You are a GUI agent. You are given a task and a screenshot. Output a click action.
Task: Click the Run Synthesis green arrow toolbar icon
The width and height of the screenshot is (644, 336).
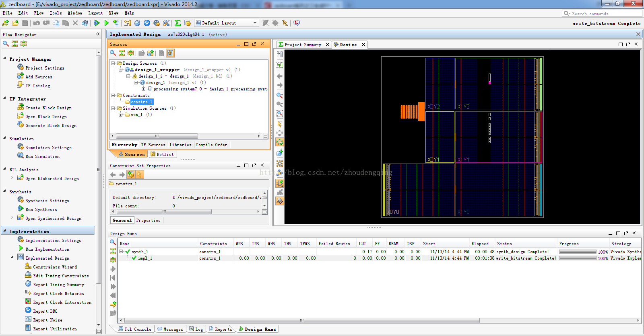97,23
